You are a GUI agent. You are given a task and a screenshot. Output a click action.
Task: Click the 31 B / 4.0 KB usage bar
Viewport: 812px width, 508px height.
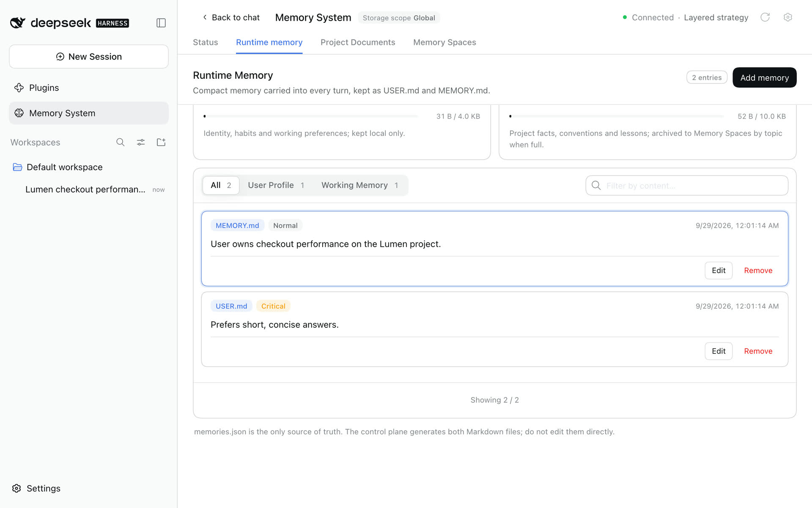point(311,116)
